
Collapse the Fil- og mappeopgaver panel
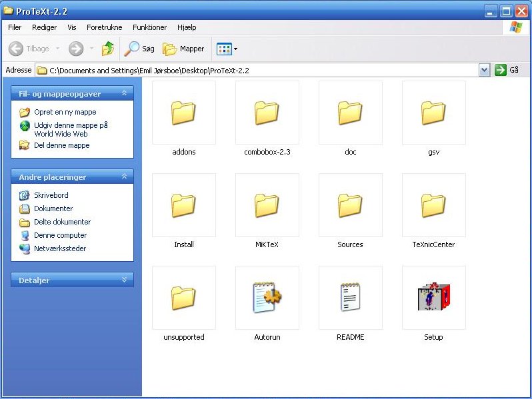click(x=124, y=93)
